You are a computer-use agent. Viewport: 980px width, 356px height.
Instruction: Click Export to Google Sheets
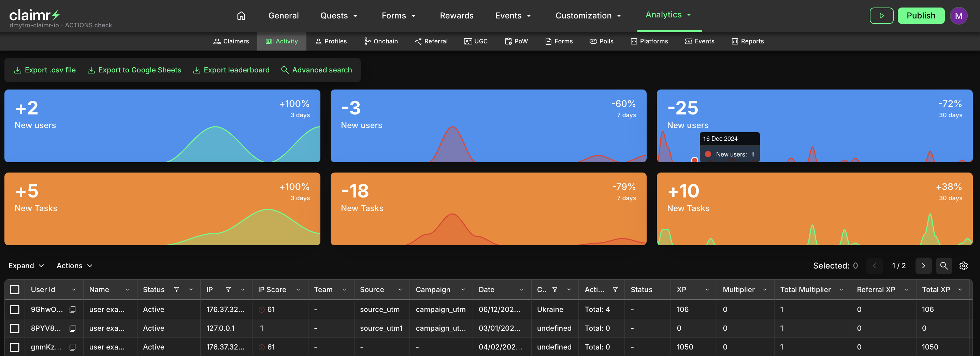coord(134,70)
